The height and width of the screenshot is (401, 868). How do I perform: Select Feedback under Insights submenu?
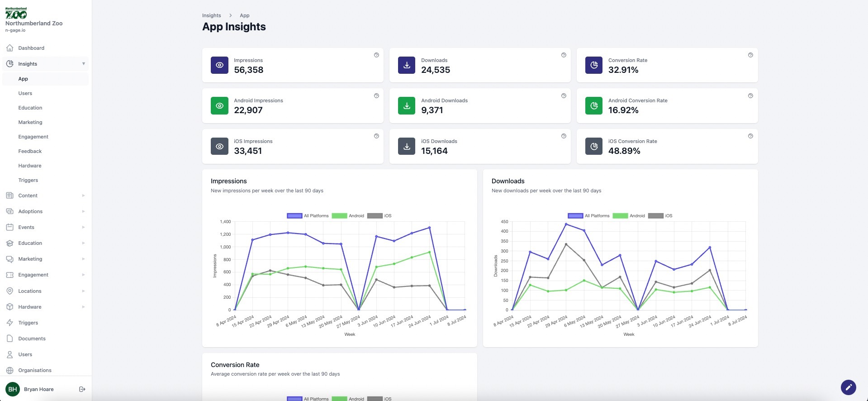30,151
